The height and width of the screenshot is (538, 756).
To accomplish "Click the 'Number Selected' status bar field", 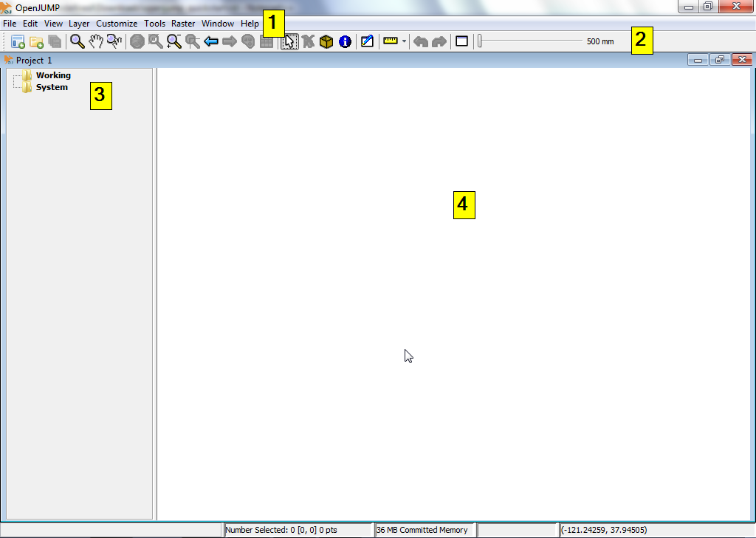I will point(297,530).
